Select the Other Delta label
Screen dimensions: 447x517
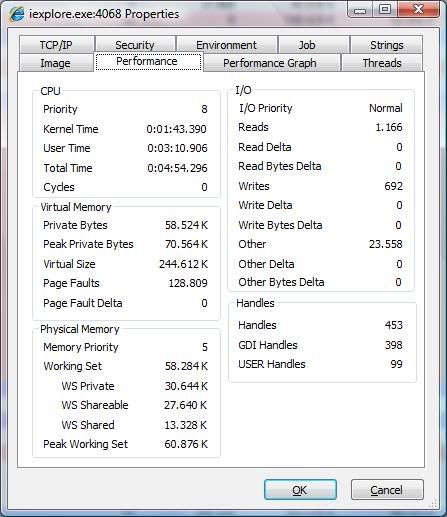point(266,264)
